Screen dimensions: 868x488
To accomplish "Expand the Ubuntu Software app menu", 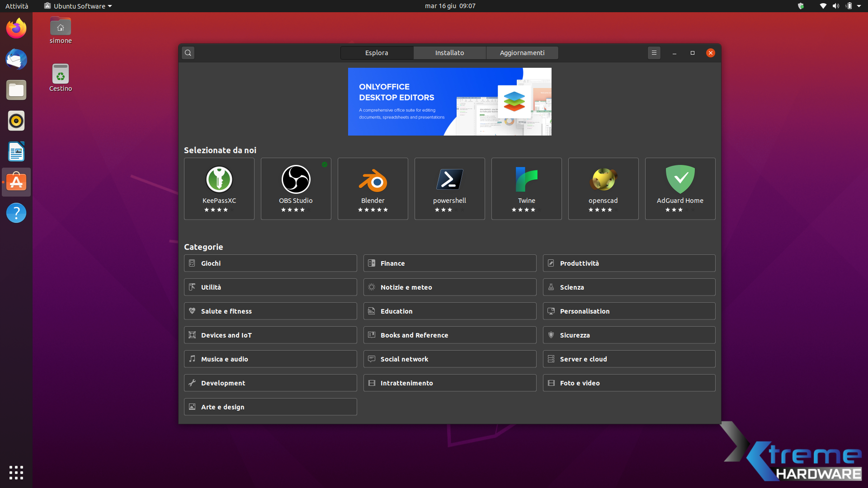I will coord(78,6).
